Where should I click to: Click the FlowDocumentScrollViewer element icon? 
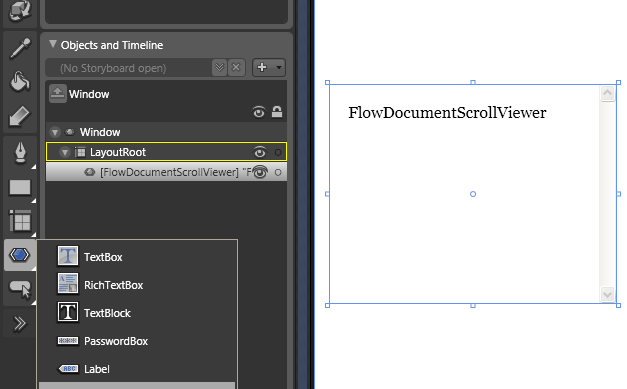click(90, 172)
